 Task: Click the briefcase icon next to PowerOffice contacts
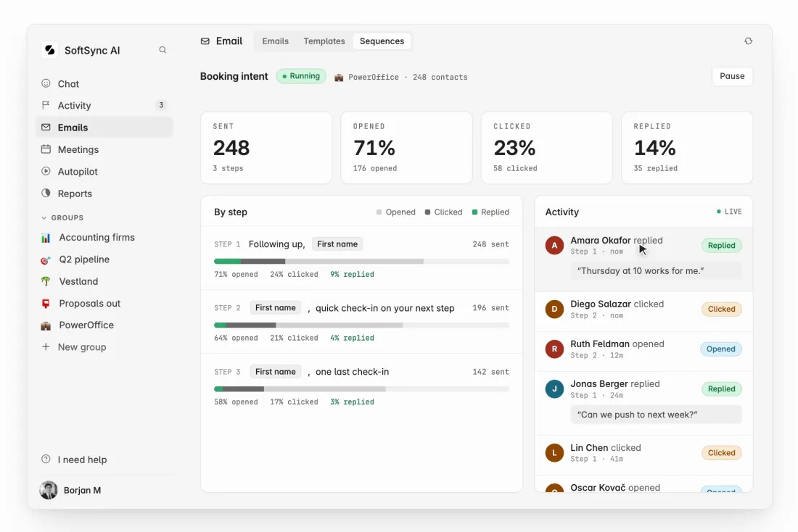click(339, 78)
